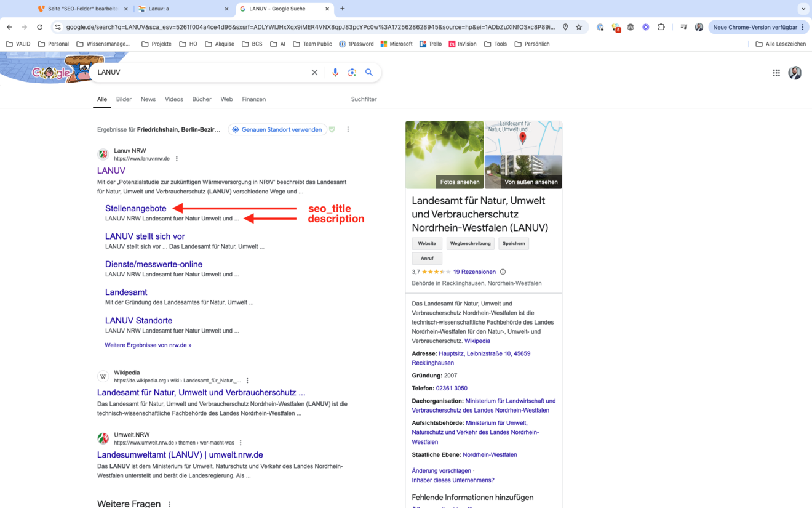Open the three-dot menu of the Umwelt.NRW result

[x=241, y=443]
